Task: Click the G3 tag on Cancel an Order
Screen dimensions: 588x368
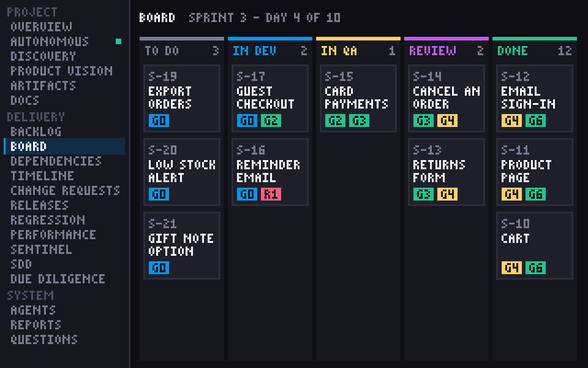Action: point(423,121)
